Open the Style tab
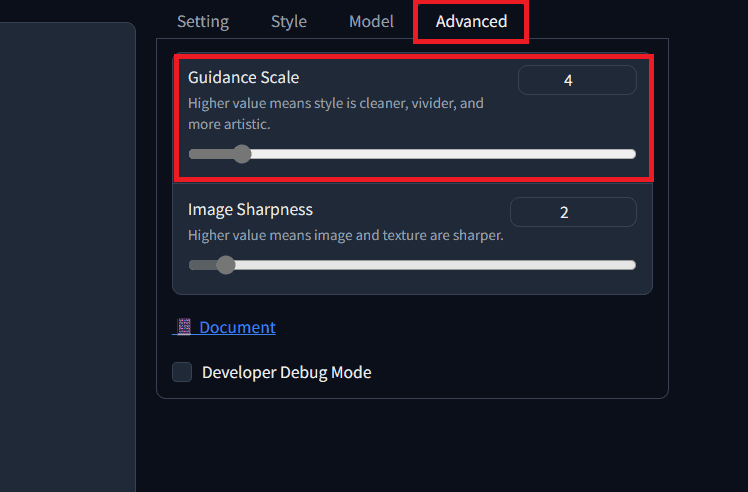748x492 pixels. (x=289, y=21)
